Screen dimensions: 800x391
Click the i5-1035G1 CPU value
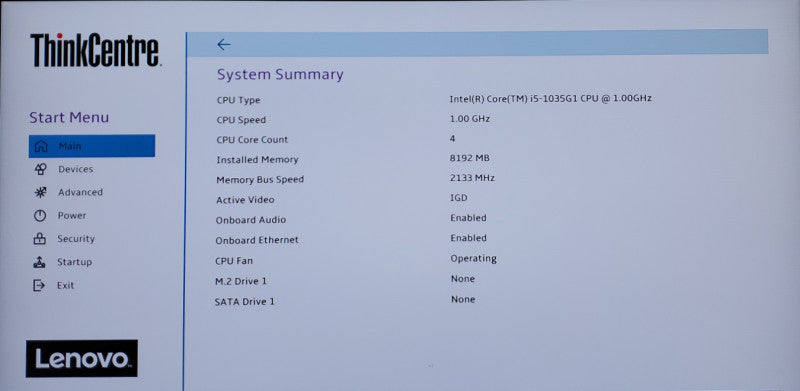[551, 98]
